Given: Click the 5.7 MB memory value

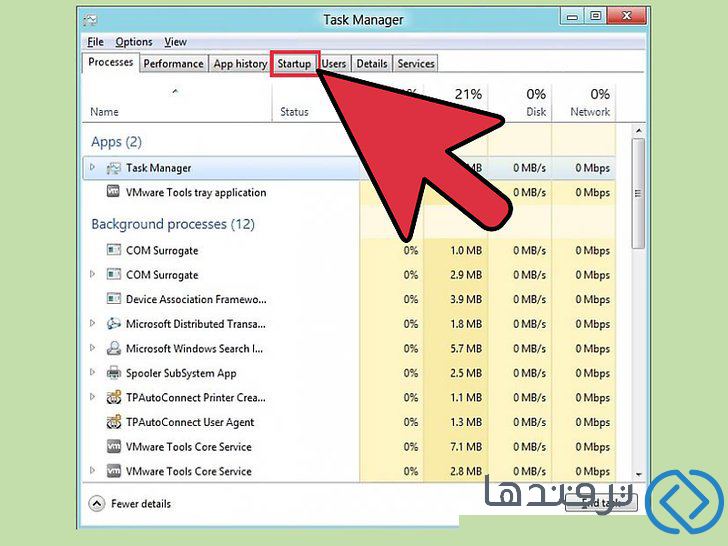Looking at the screenshot, I should pos(466,349).
